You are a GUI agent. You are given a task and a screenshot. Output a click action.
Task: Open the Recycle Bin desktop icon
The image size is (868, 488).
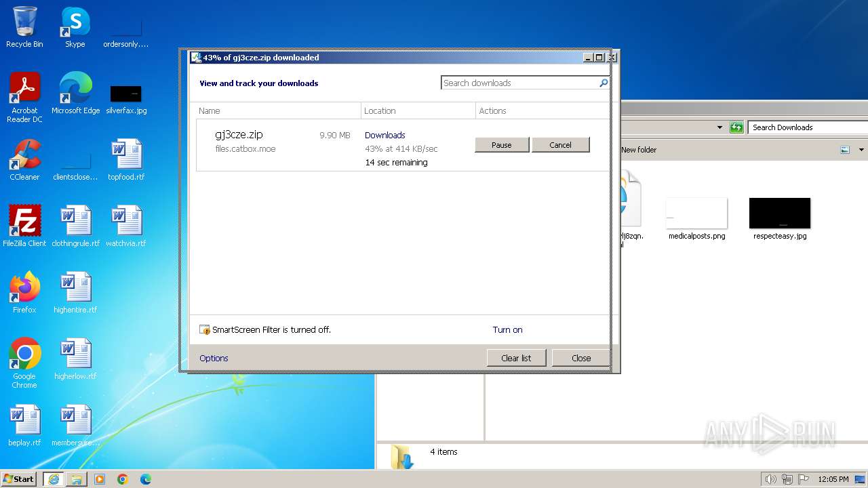pos(24,27)
